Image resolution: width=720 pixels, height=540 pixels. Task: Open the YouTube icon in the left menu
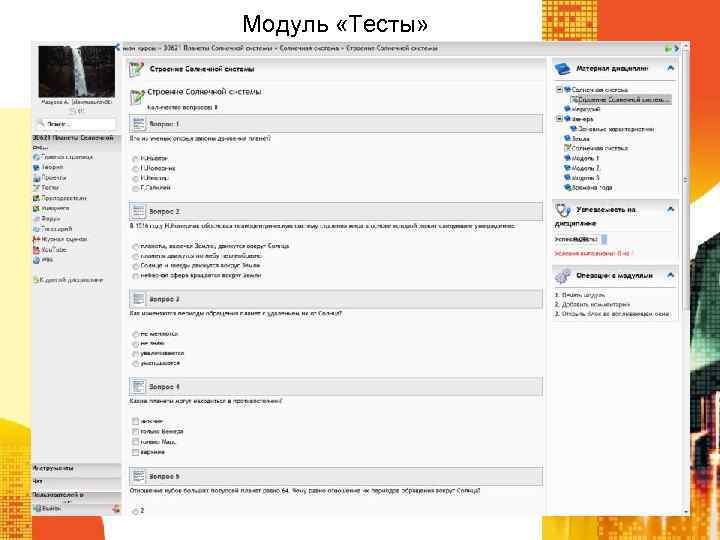(36, 250)
